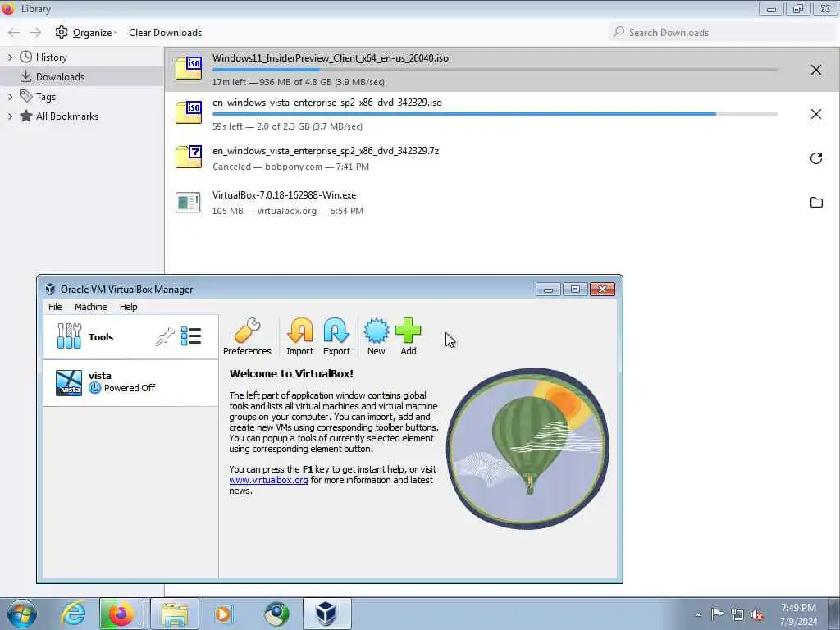Open the Help menu in VirtualBox
The image size is (840, 630).
[x=128, y=307]
